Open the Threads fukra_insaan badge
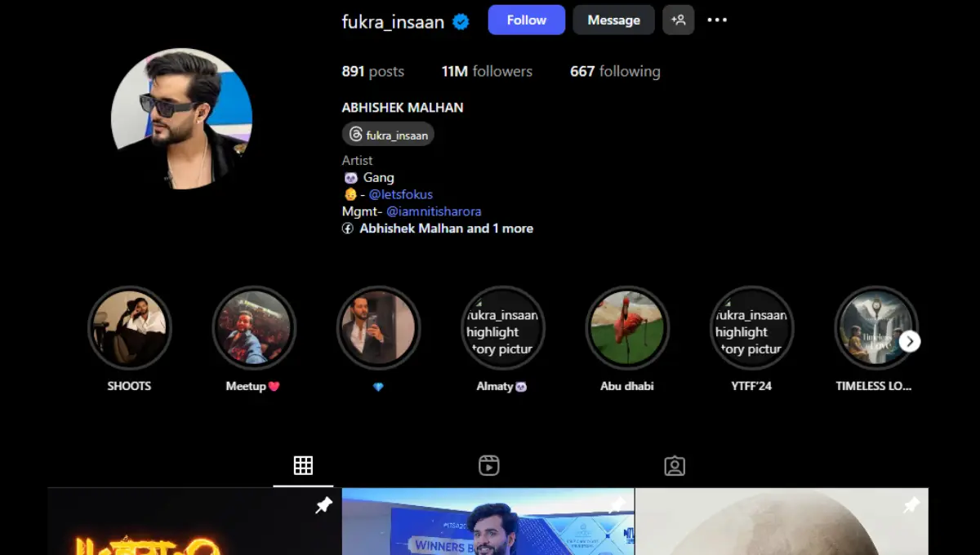This screenshot has height=555, width=980. coord(388,135)
